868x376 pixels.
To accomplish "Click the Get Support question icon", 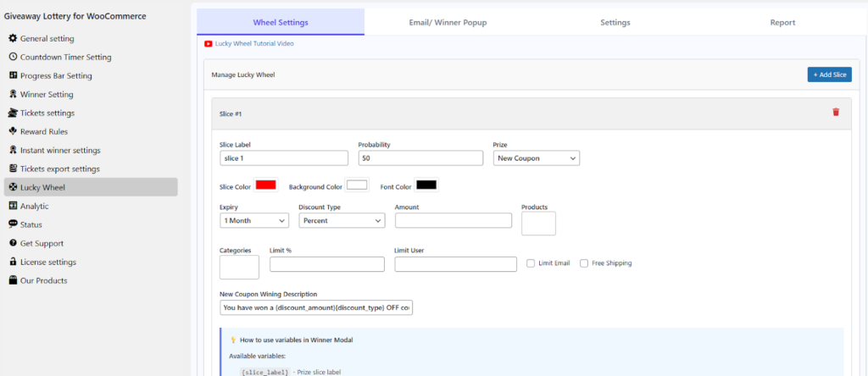I will point(13,243).
